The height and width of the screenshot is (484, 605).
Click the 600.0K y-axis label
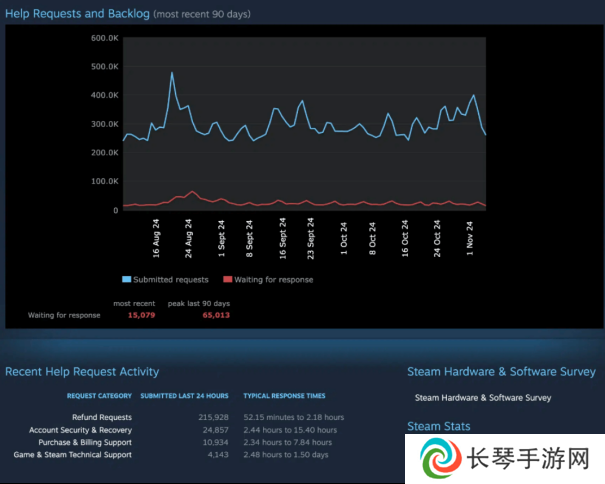[105, 38]
